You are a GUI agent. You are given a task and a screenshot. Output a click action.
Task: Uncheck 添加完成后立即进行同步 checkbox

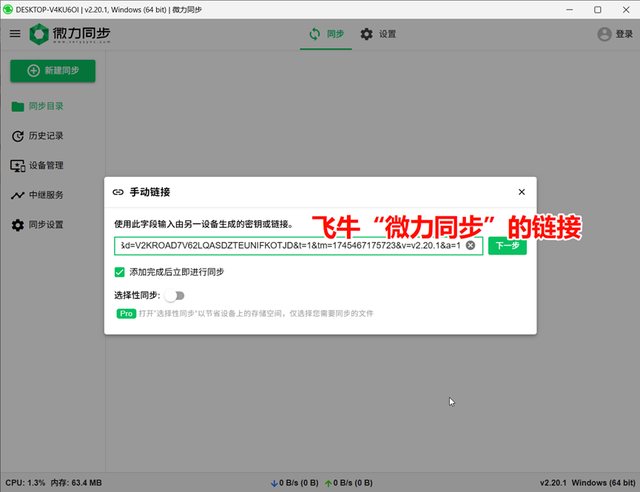(x=120, y=272)
